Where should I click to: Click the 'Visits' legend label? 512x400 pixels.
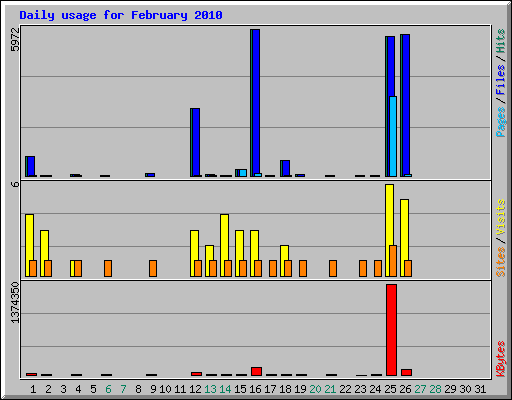tap(501, 218)
